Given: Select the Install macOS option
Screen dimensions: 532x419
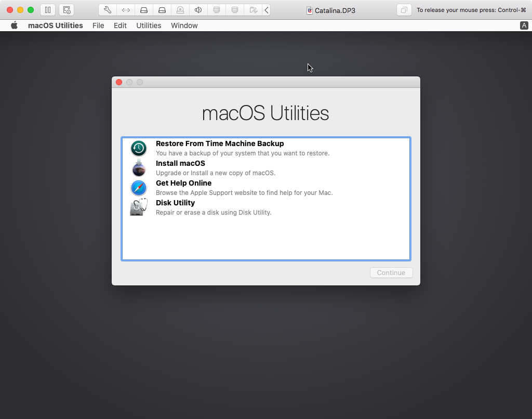Looking at the screenshot, I should click(266, 168).
